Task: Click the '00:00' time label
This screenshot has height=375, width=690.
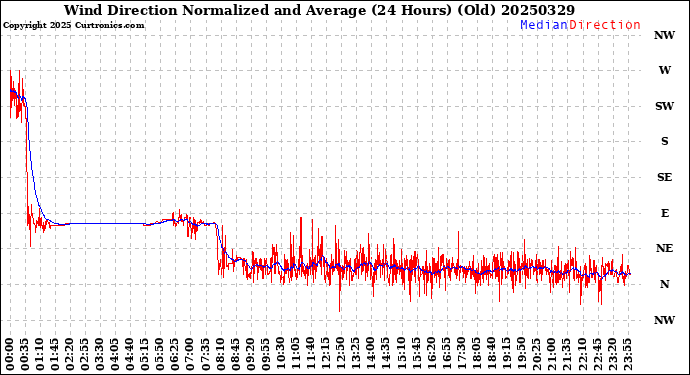Action: pyautogui.click(x=10, y=354)
